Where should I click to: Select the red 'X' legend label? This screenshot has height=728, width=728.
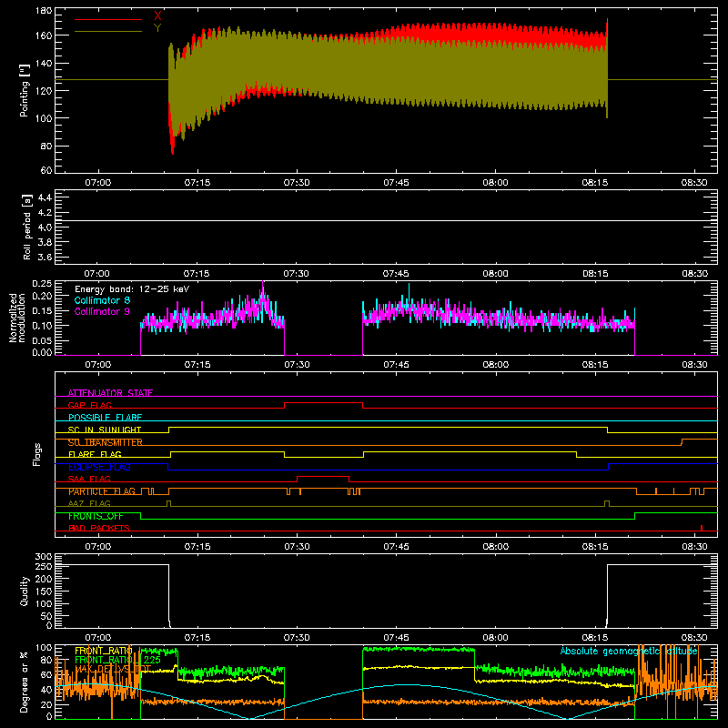click(x=157, y=16)
